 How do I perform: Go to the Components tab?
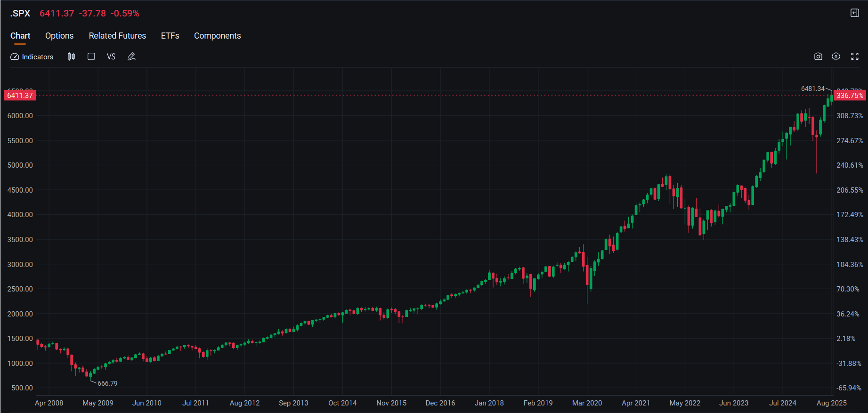[217, 36]
